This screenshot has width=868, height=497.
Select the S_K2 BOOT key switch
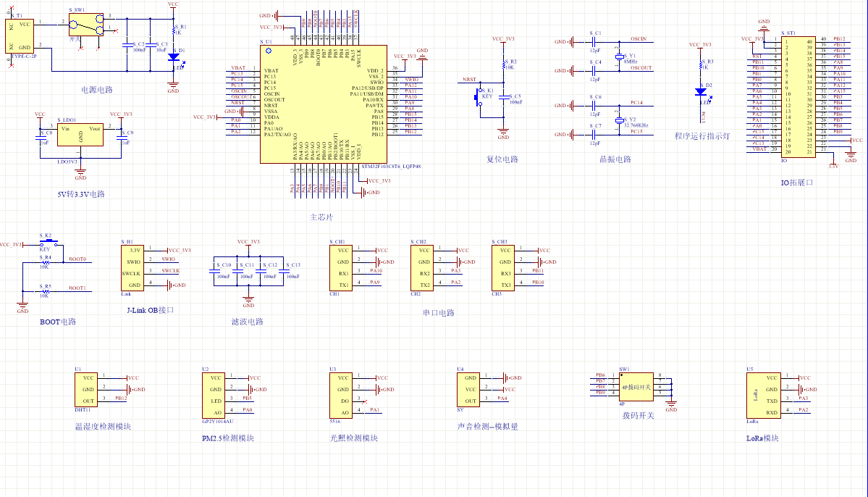(x=49, y=243)
